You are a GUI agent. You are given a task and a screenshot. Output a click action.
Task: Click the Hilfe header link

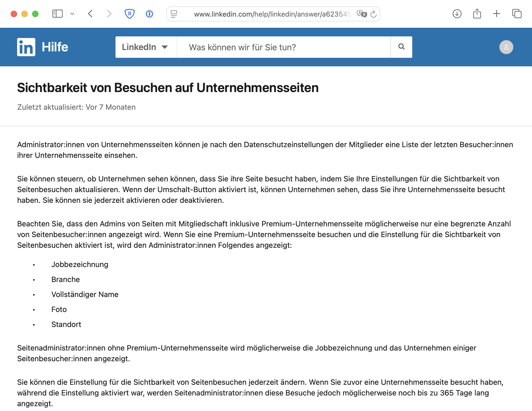55,47
